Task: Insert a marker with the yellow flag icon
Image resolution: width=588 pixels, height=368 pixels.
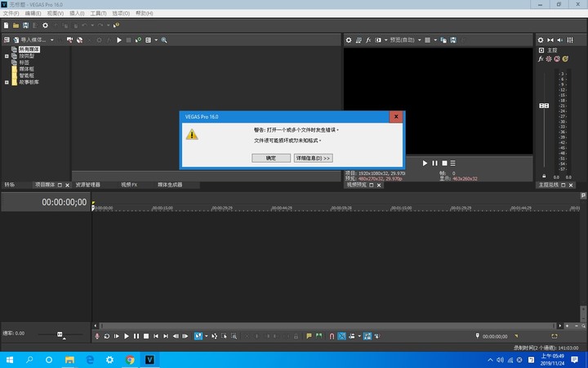Action: tap(309, 336)
